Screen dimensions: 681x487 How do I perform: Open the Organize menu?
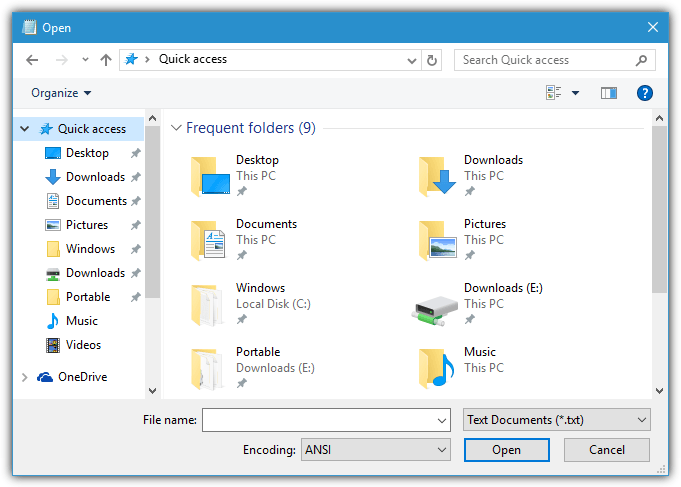pos(61,93)
